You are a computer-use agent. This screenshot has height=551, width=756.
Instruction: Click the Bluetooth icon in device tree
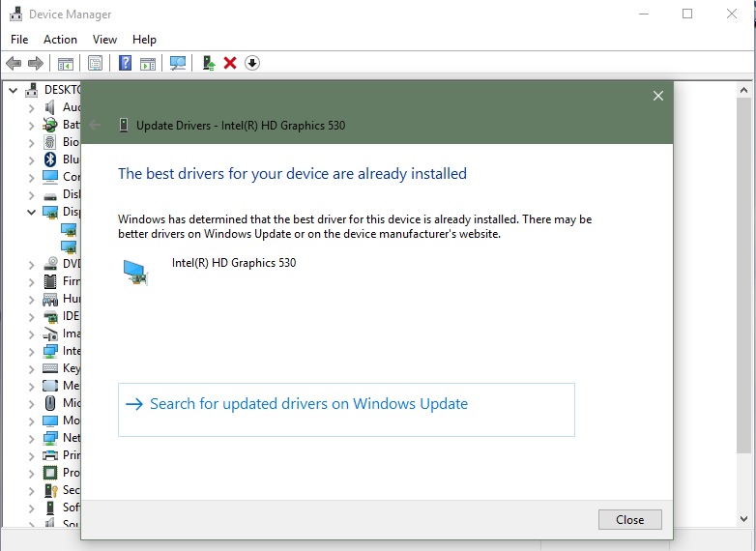(x=50, y=159)
